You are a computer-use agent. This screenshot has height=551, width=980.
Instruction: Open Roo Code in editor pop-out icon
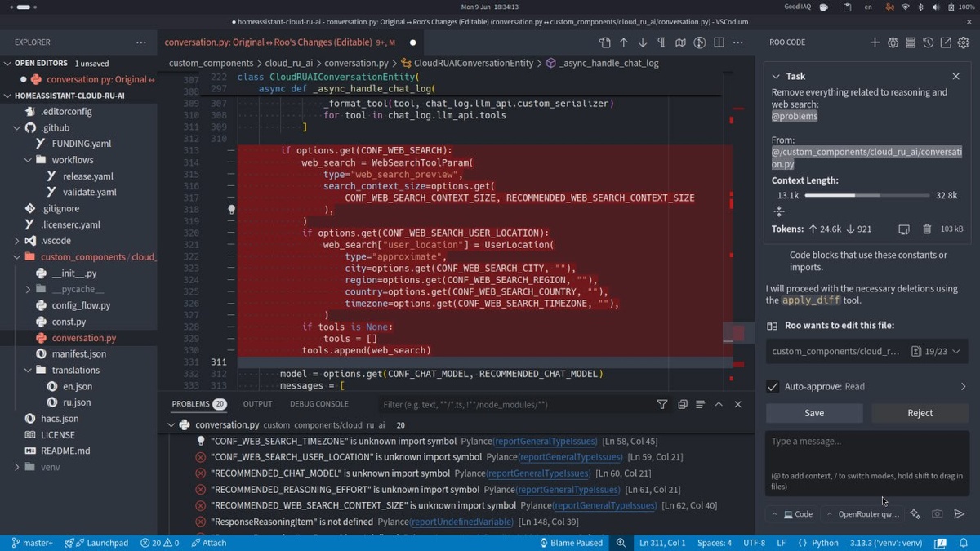coord(946,42)
